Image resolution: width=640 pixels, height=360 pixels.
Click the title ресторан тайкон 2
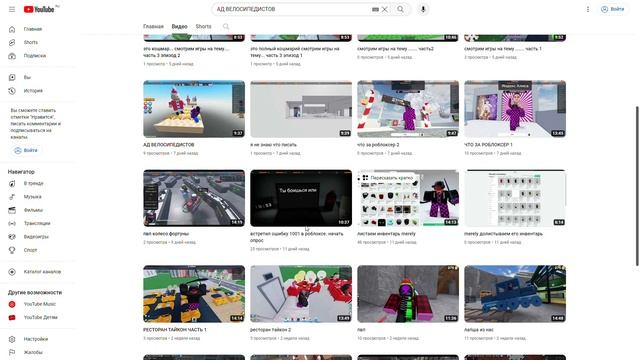click(271, 330)
